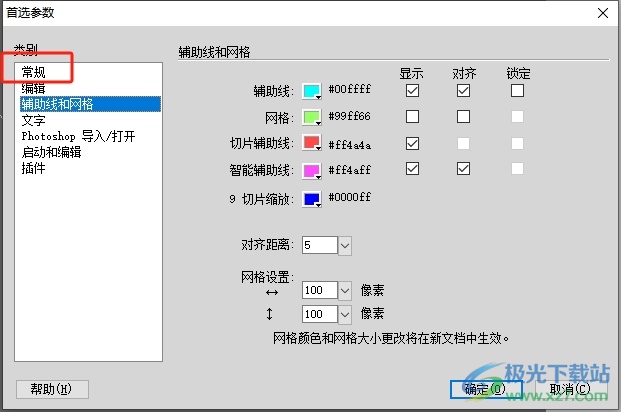Click the #99ff66 hex value text
The height and width of the screenshot is (412, 621).
pos(350,116)
